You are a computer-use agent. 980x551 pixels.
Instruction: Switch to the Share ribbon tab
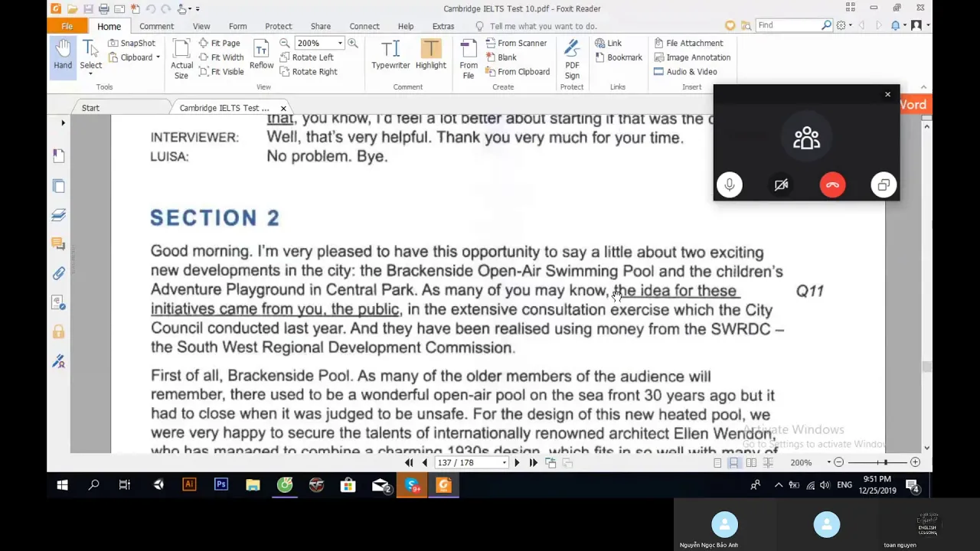tap(321, 26)
